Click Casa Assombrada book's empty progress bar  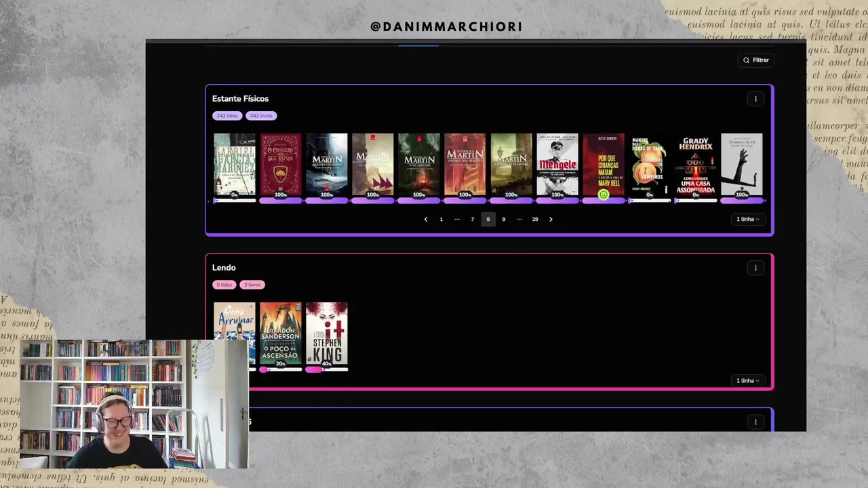pyautogui.click(x=696, y=201)
